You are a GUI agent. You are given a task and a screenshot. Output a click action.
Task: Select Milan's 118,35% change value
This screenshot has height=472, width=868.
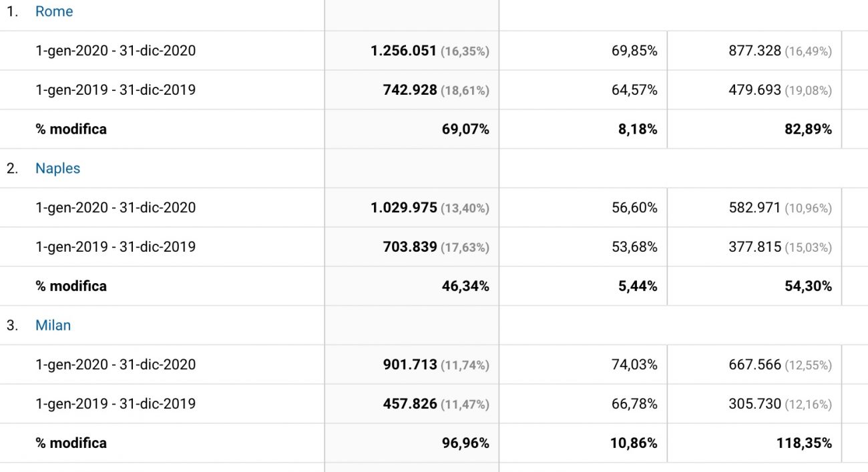pos(804,443)
